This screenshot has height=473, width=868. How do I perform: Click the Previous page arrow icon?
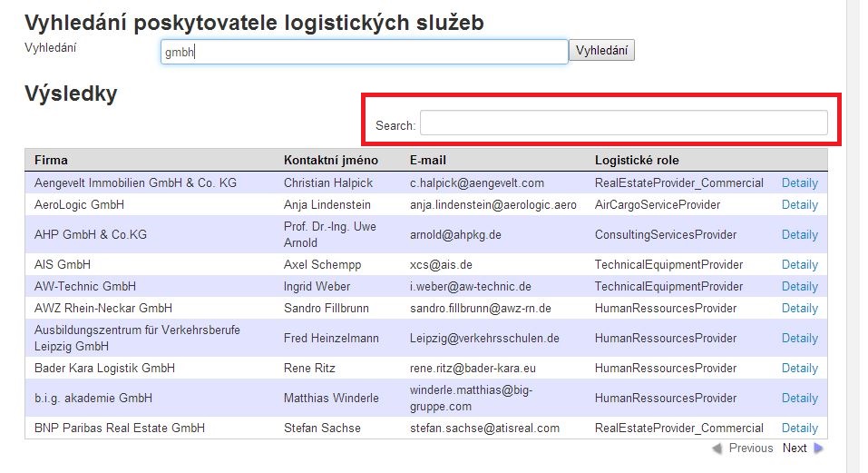pyautogui.click(x=717, y=448)
